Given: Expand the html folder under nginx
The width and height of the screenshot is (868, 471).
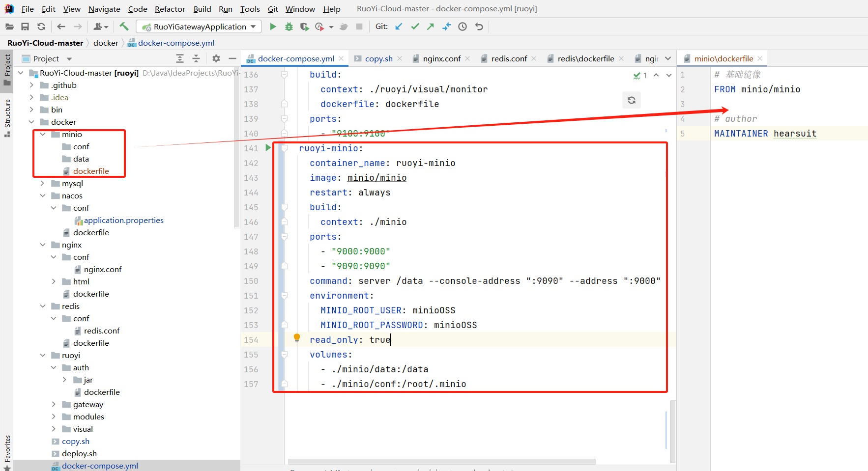Looking at the screenshot, I should click(54, 281).
